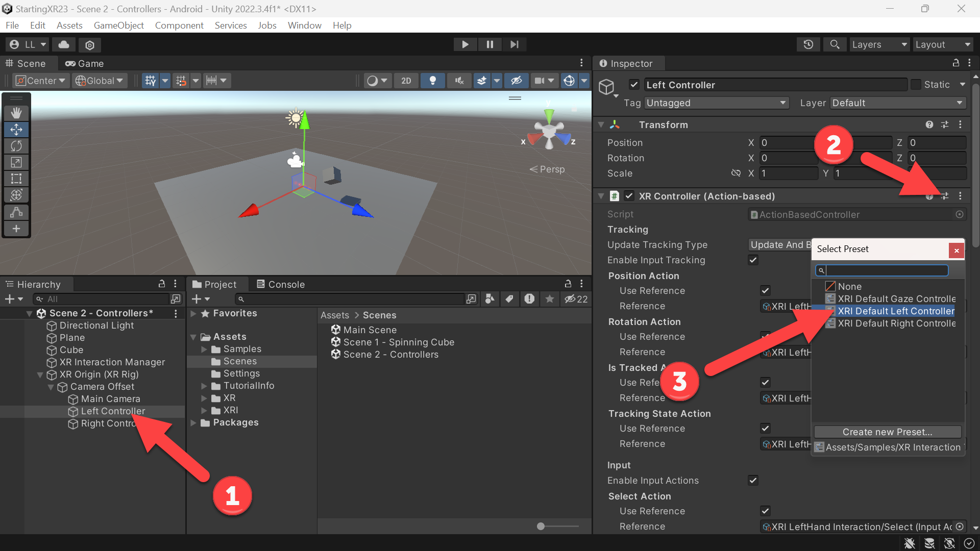The image size is (980, 551).
Task: Select the Rotate tool
Action: (x=16, y=146)
